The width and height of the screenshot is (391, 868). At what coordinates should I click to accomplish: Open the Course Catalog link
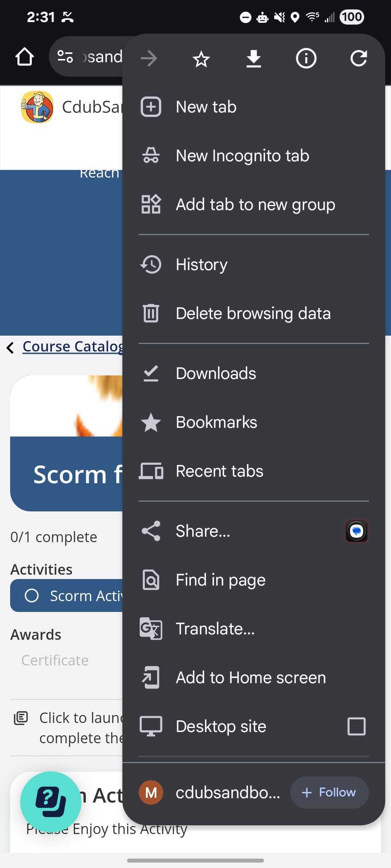click(x=73, y=346)
